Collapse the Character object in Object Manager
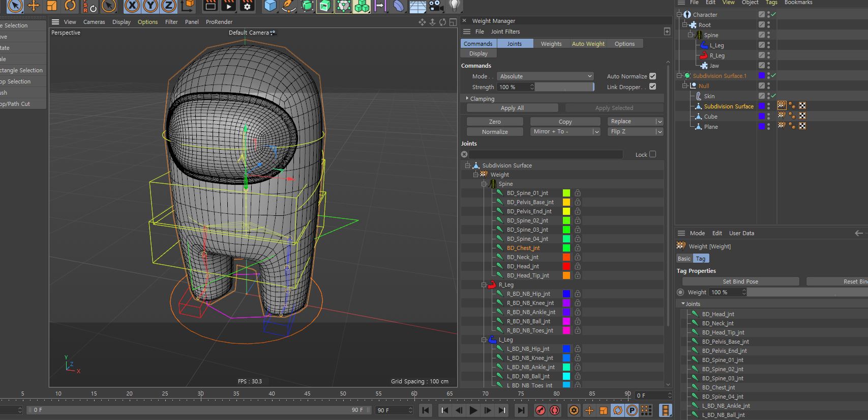The width and height of the screenshot is (868, 420). coord(679,14)
